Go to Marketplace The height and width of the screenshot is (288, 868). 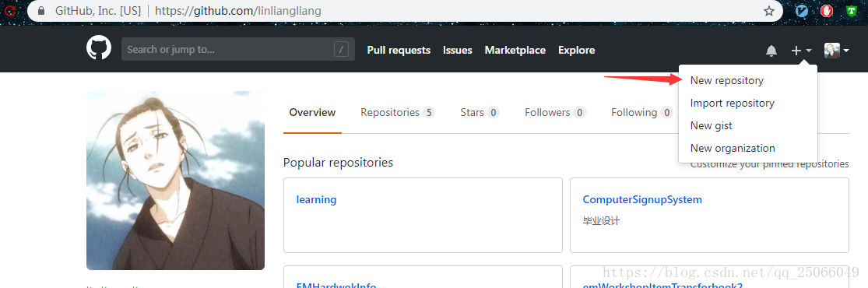pos(515,50)
